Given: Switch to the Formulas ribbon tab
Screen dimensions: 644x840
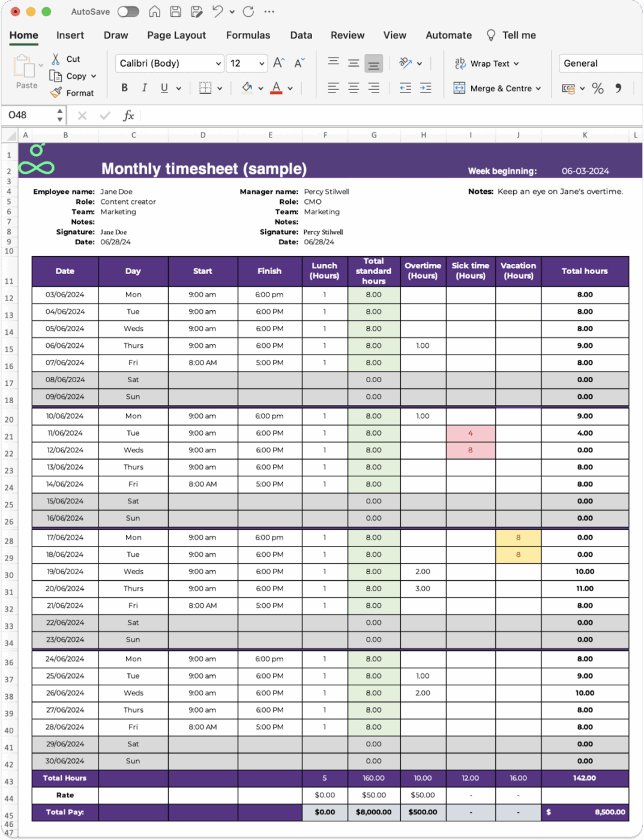Looking at the screenshot, I should tap(248, 35).
